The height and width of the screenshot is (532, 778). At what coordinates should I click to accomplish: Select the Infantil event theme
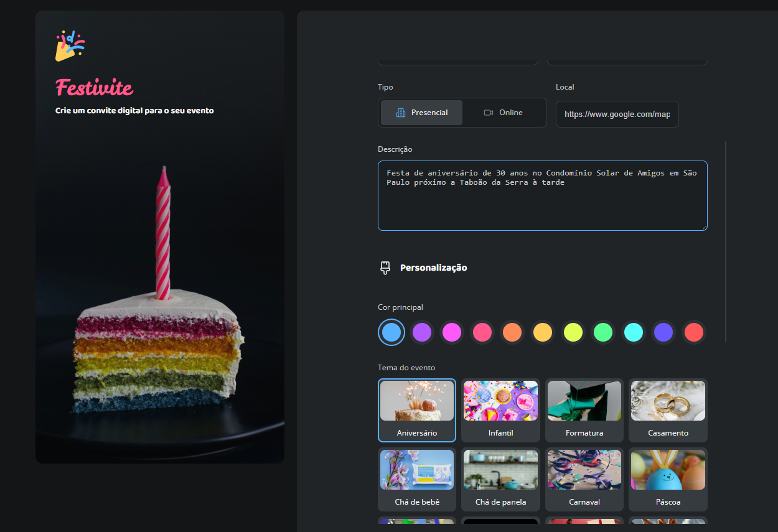[x=500, y=411]
